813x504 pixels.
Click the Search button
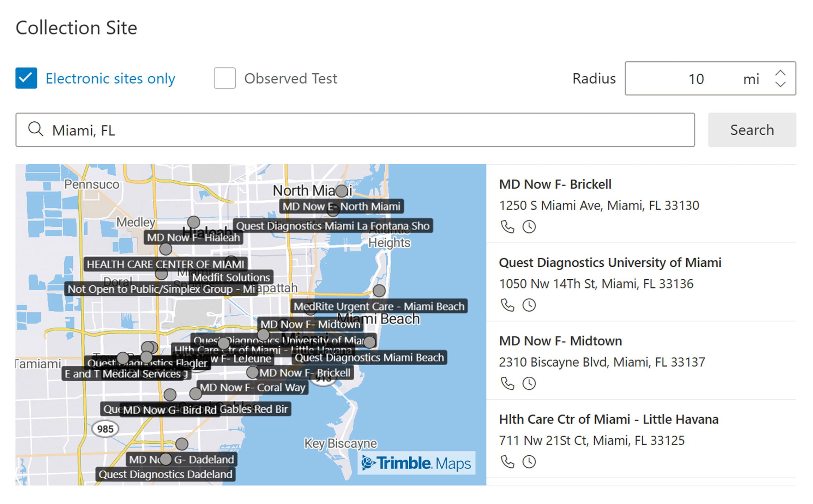pyautogui.click(x=752, y=130)
